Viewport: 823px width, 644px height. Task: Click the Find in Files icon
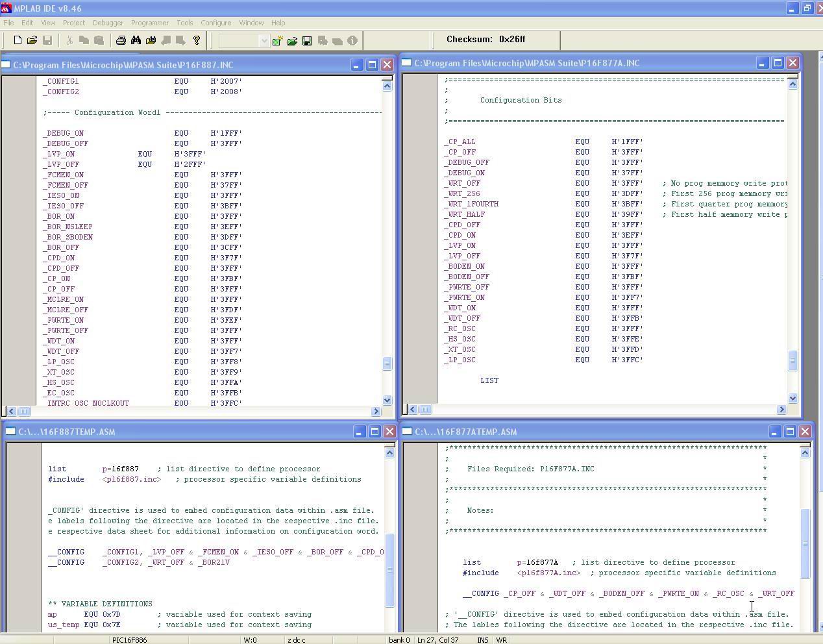click(x=151, y=40)
